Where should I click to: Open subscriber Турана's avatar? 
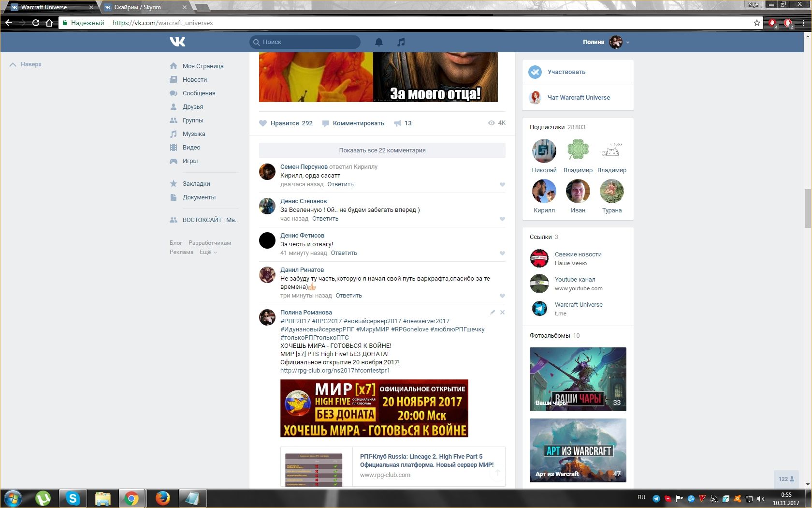612,191
